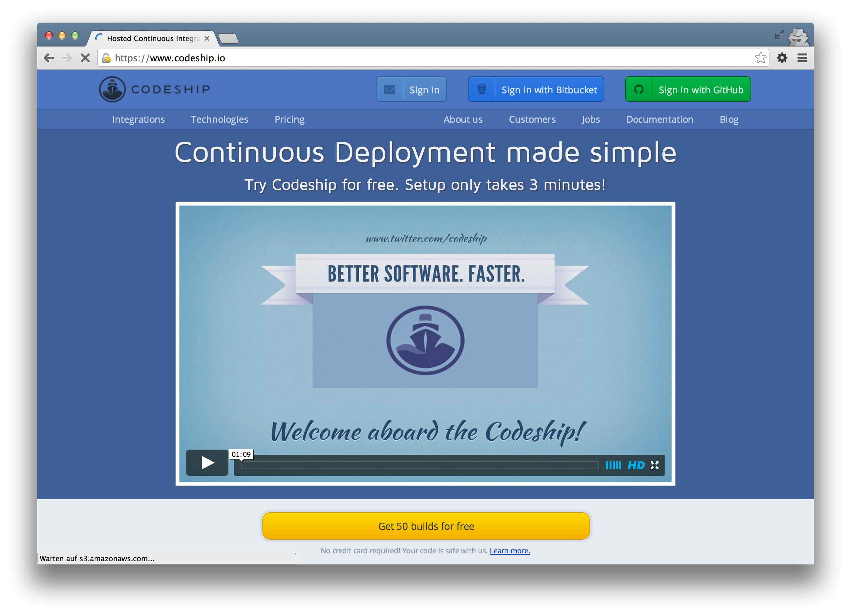Enter fullscreen mode in the video player
The height and width of the screenshot is (616, 851).
point(655,466)
